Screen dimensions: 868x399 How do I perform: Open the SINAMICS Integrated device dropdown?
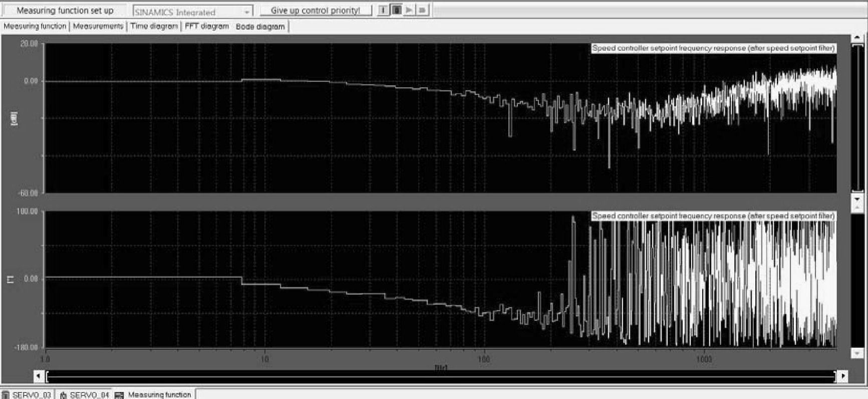point(193,12)
